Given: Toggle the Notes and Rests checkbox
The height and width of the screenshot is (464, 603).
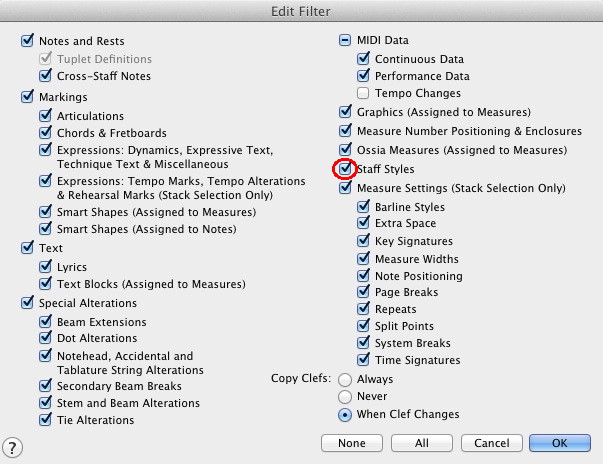Looking at the screenshot, I should coord(27,42).
